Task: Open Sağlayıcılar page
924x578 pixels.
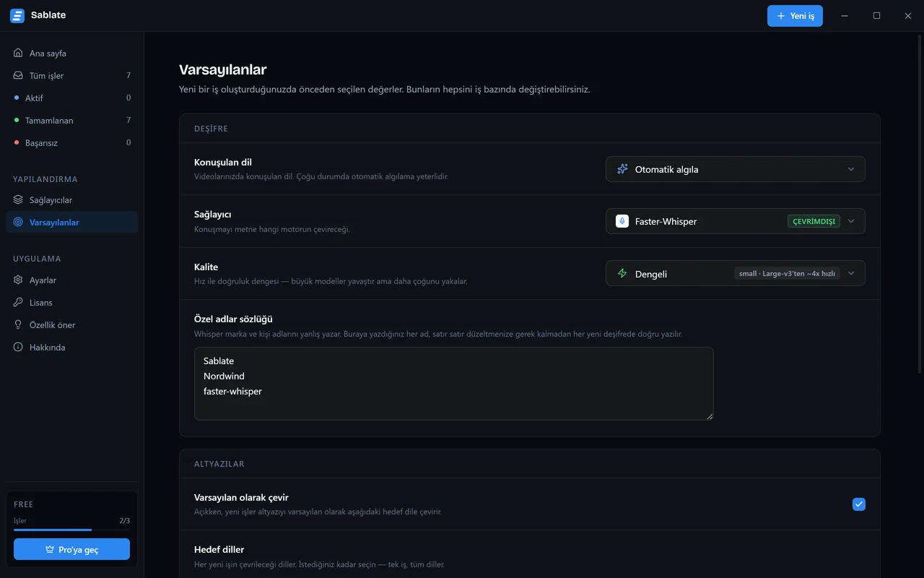Action: click(x=71, y=199)
